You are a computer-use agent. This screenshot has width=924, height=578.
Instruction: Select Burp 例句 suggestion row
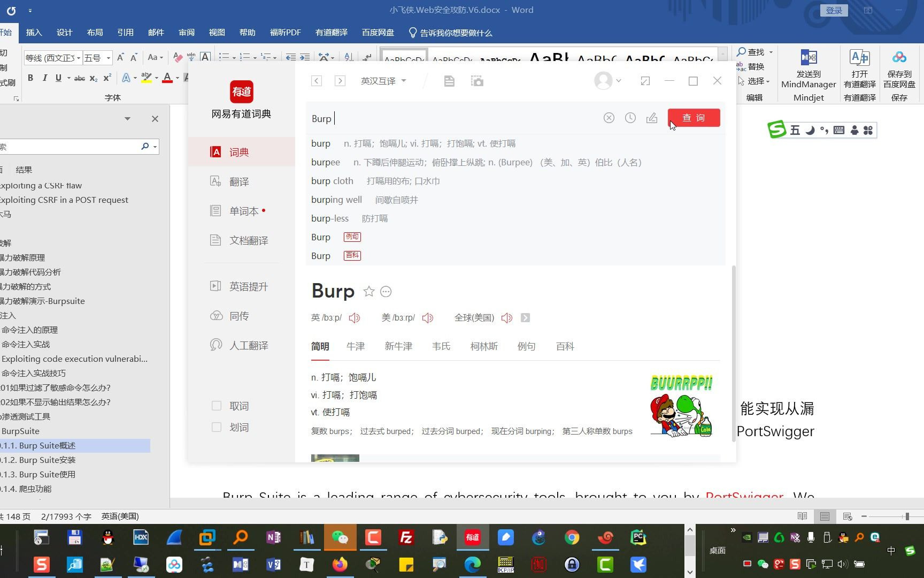(515, 237)
